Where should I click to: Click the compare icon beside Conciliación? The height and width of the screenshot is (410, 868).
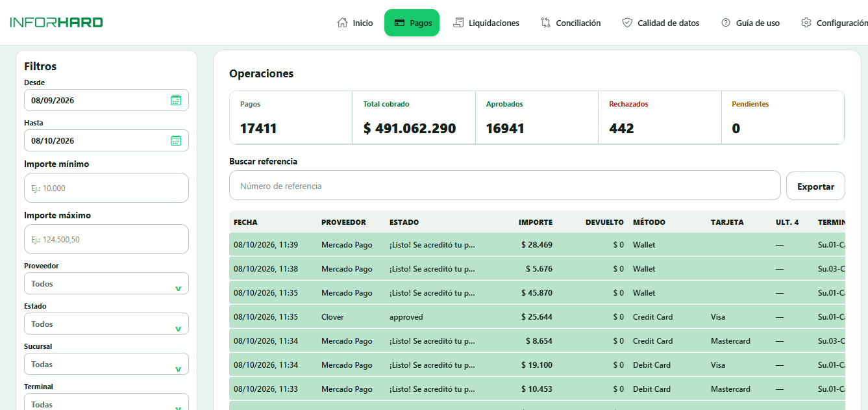(x=545, y=23)
